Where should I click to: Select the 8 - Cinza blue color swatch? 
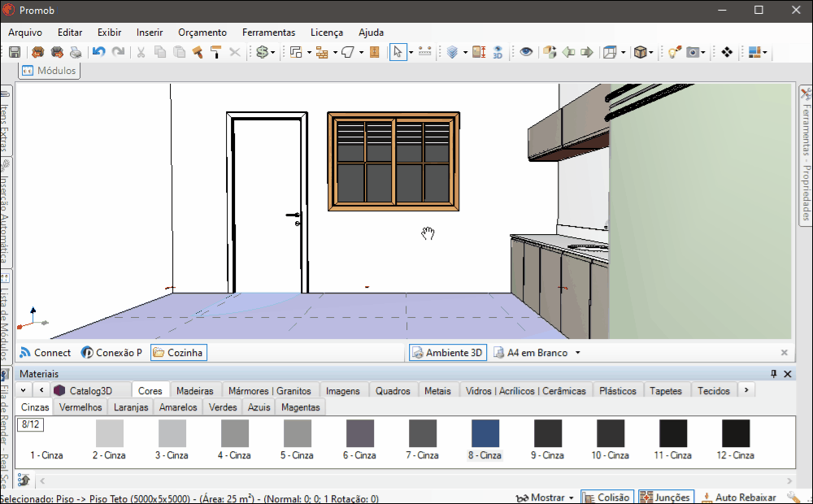coord(485,433)
